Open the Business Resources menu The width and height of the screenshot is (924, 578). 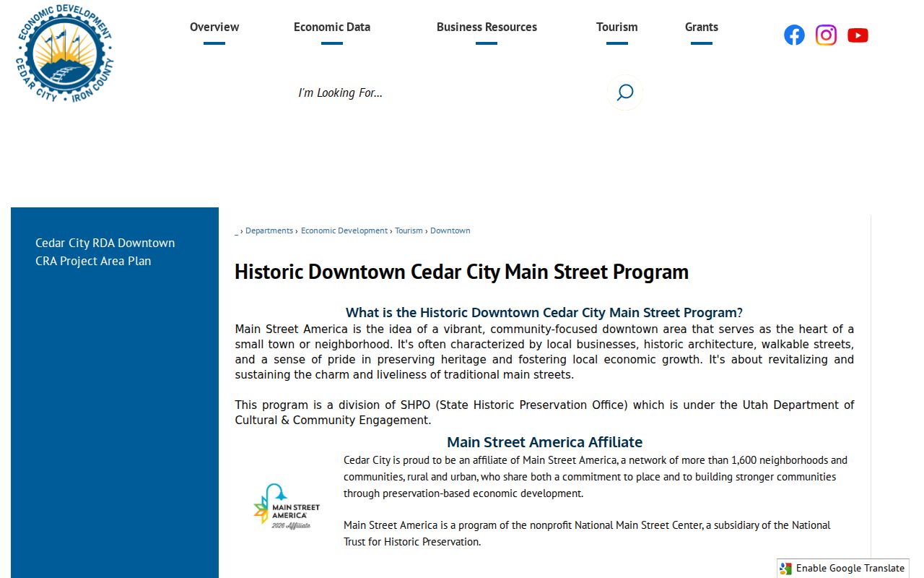point(487,27)
